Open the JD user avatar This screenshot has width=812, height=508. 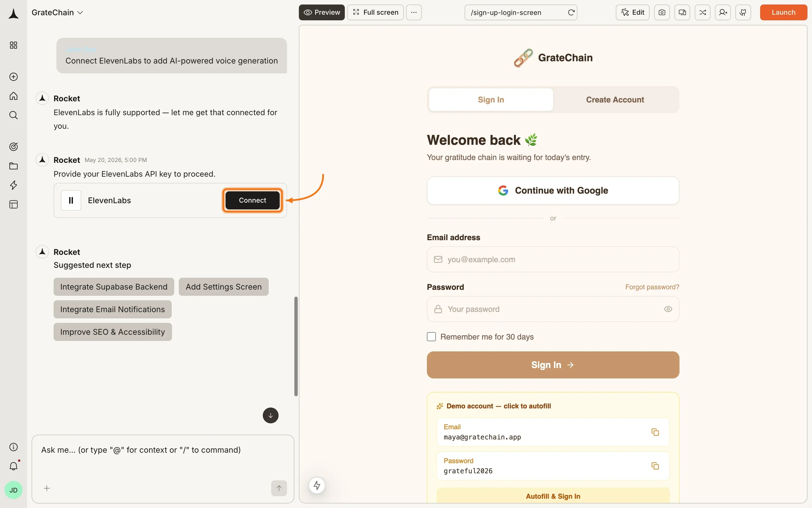point(14,490)
